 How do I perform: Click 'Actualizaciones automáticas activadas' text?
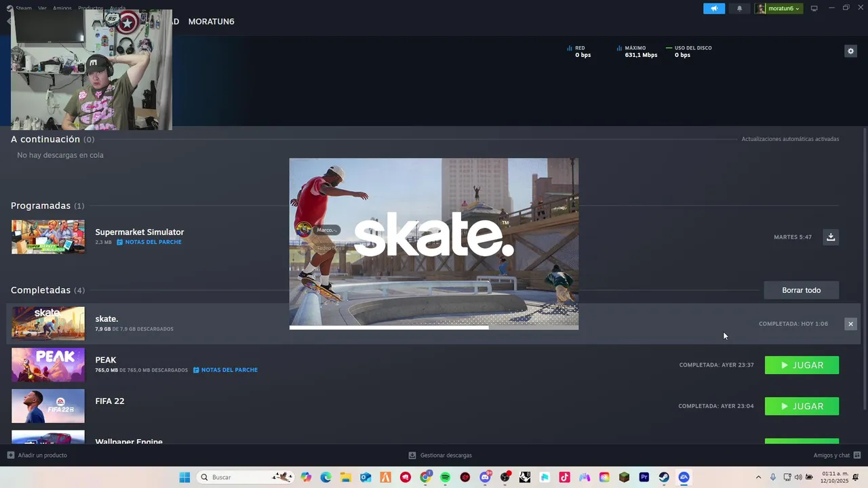pos(790,139)
